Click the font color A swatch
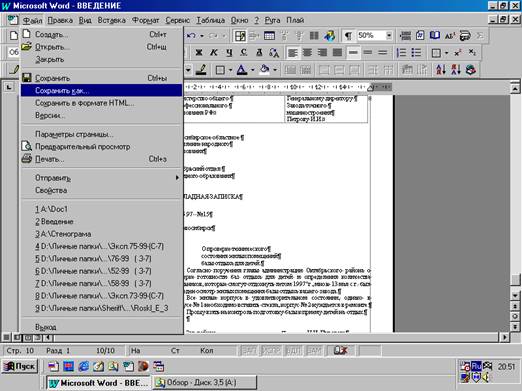Viewport: 522px width, 391px height. click(242, 70)
